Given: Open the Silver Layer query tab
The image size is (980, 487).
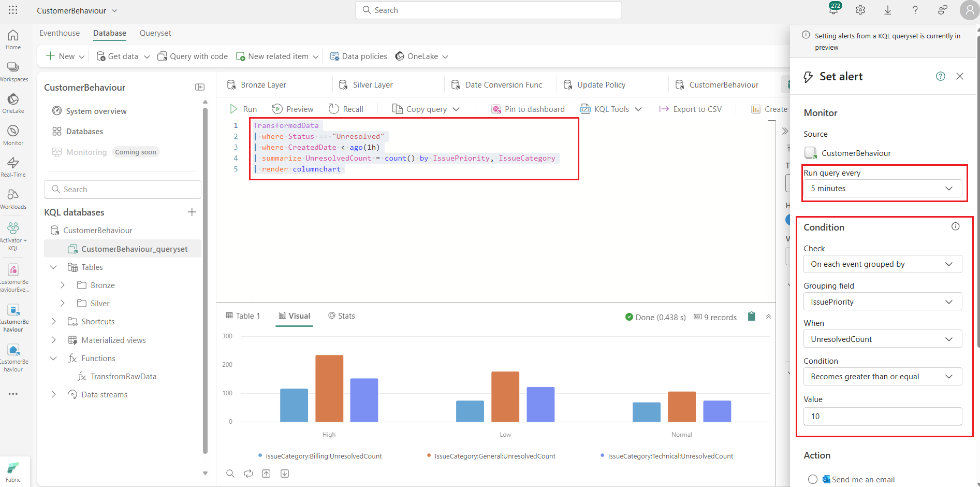Looking at the screenshot, I should [x=366, y=85].
